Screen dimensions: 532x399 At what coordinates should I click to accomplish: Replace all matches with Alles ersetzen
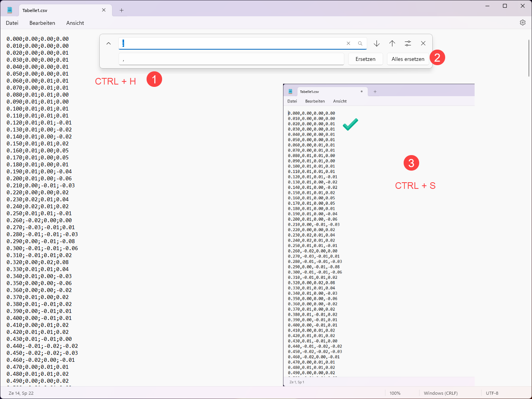pyautogui.click(x=408, y=59)
